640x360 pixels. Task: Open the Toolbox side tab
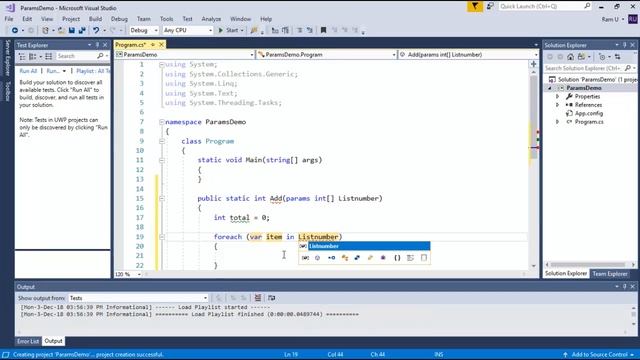pos(7,91)
